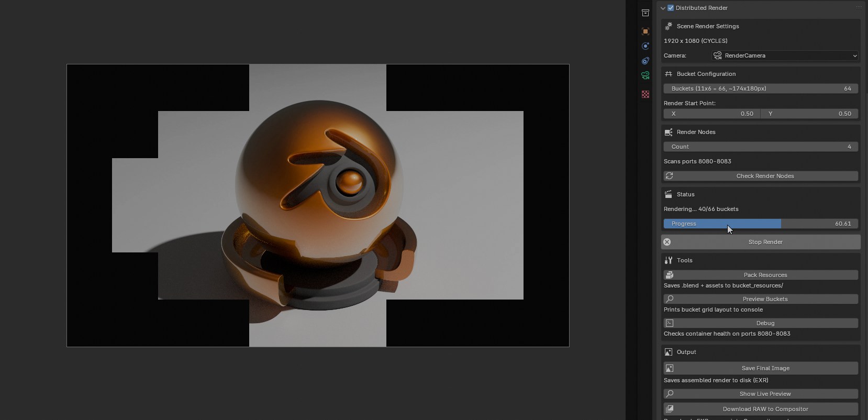Click the Bucket Configuration grid icon
868x420 pixels.
(x=669, y=74)
